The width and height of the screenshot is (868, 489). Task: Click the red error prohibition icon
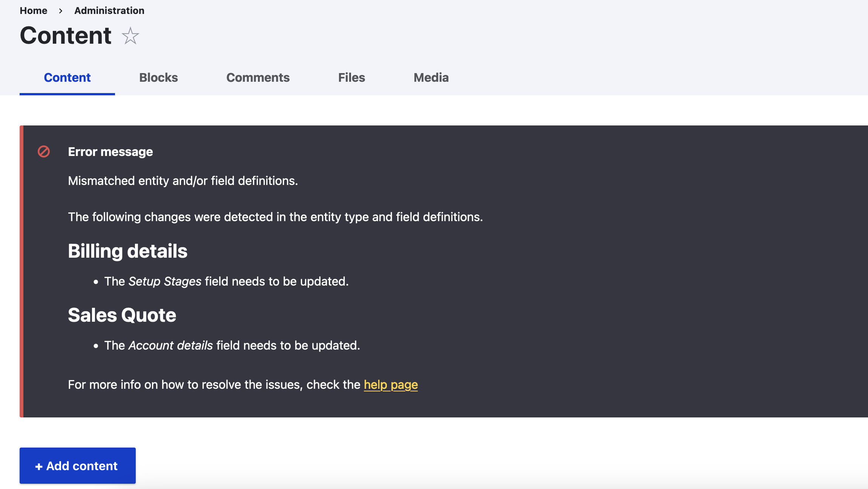pyautogui.click(x=44, y=151)
